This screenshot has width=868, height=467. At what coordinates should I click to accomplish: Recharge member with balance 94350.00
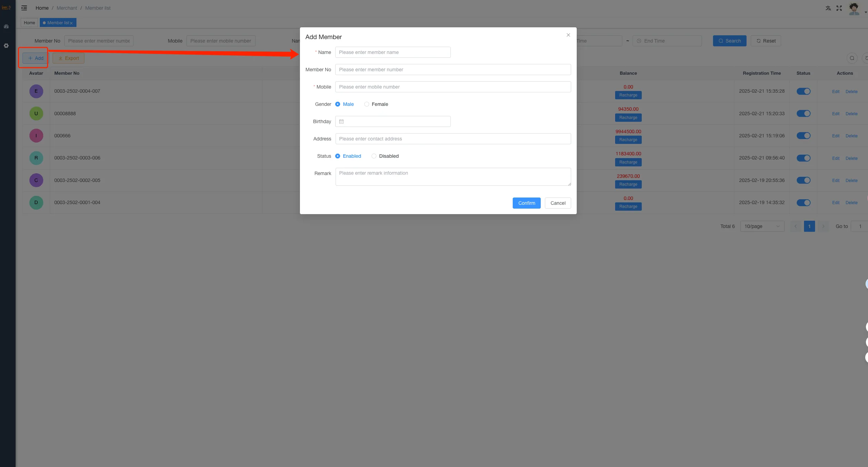pyautogui.click(x=628, y=118)
